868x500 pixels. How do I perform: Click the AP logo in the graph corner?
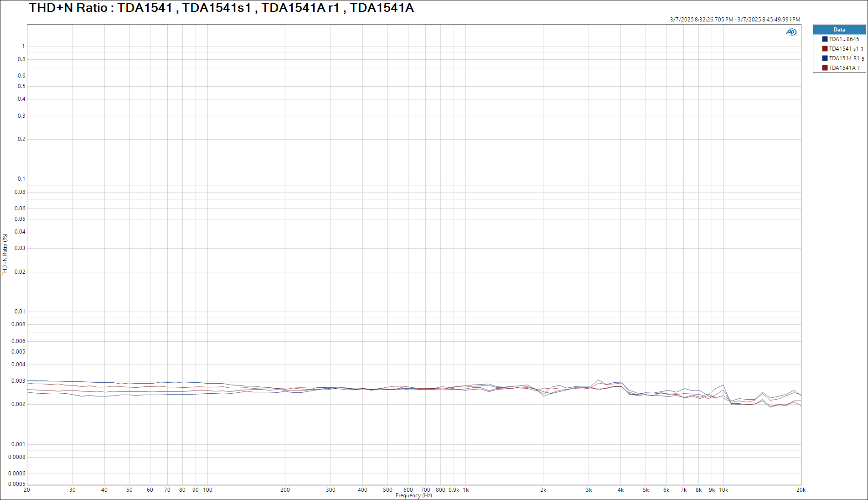(791, 32)
